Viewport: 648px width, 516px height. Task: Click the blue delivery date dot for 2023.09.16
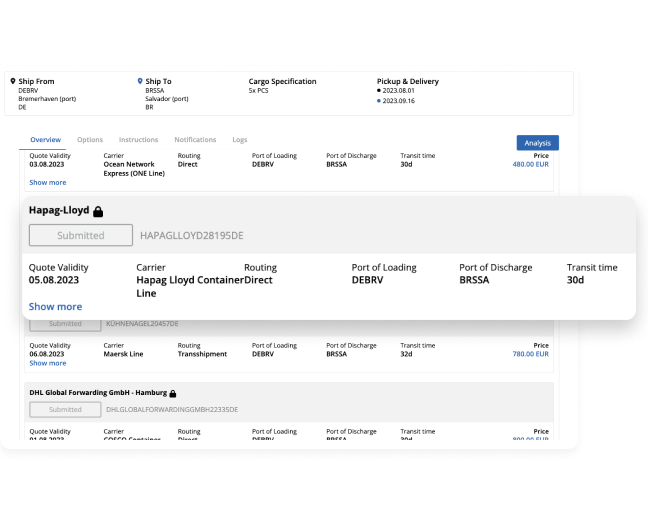379,101
